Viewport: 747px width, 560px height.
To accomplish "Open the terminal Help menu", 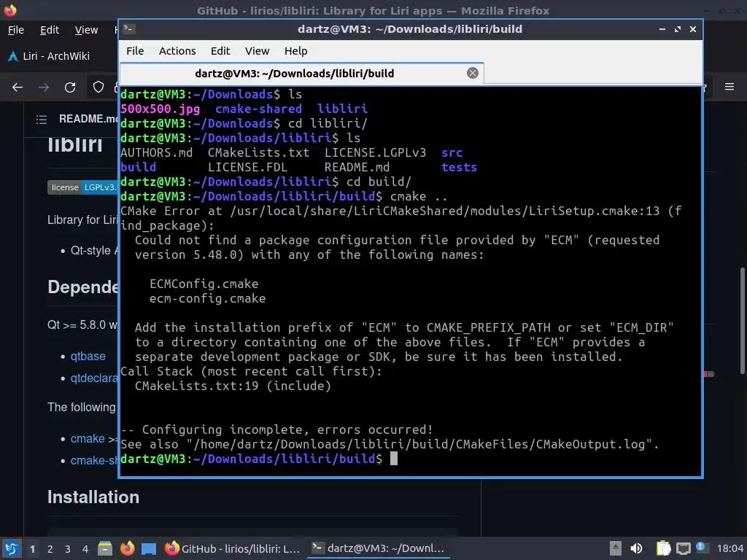I will click(296, 51).
